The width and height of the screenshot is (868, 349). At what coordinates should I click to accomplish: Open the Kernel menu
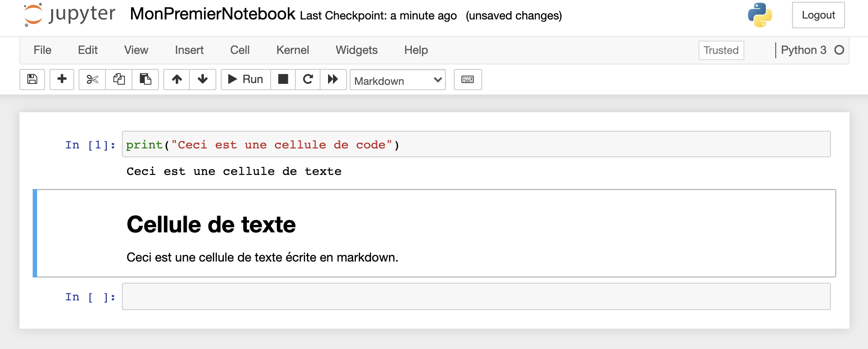tap(293, 50)
